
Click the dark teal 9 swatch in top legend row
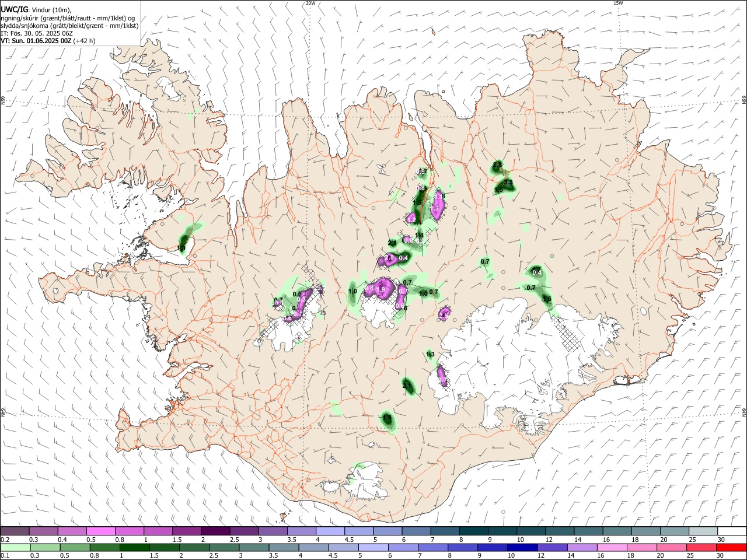coord(502,531)
